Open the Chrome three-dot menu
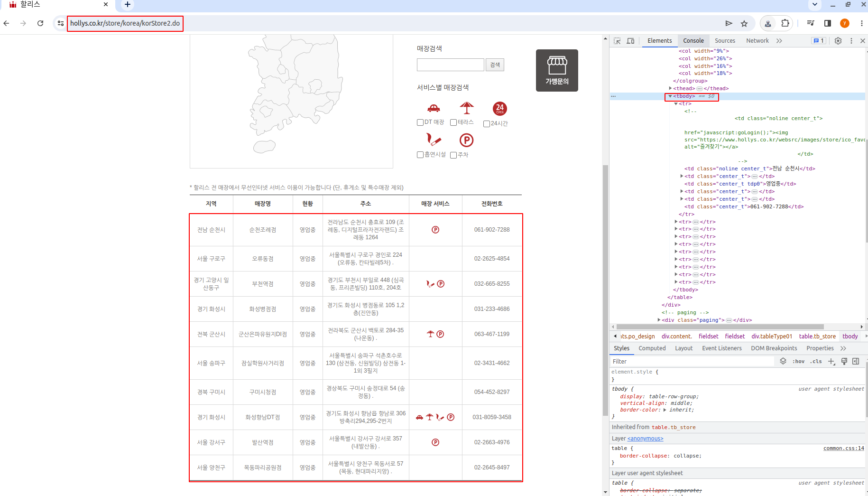This screenshot has width=868, height=496. pyautogui.click(x=862, y=23)
